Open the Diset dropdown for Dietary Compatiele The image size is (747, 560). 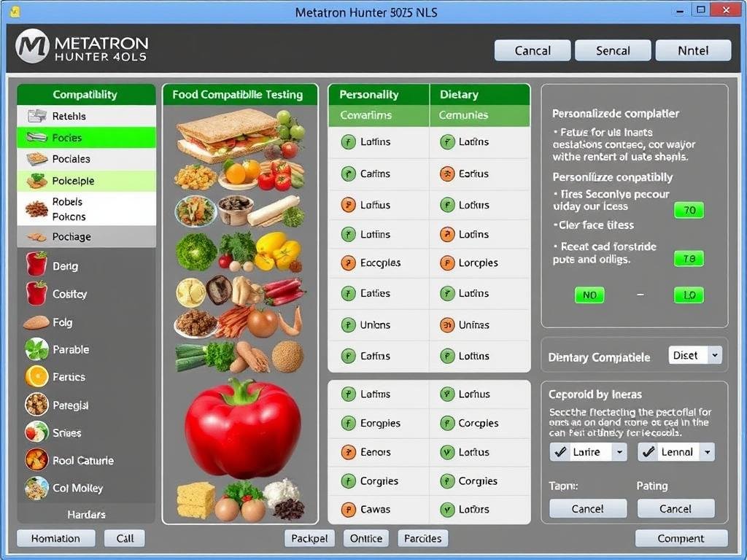(694, 355)
